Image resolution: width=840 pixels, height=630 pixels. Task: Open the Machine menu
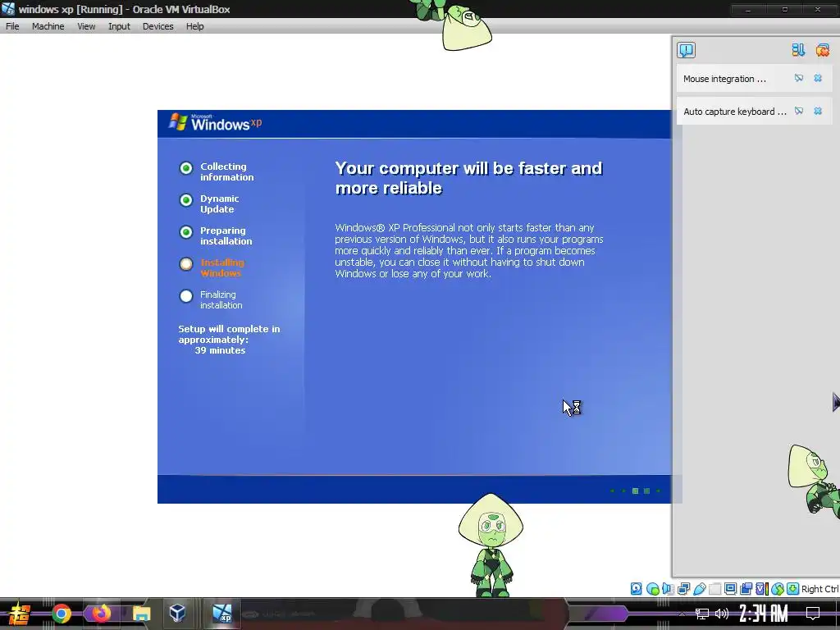[x=48, y=26]
